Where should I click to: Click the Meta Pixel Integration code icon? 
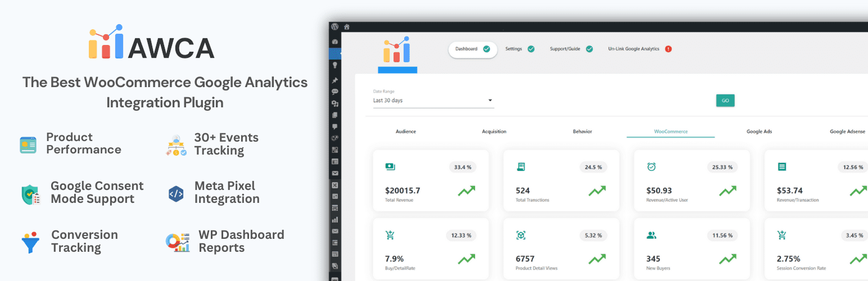[176, 194]
